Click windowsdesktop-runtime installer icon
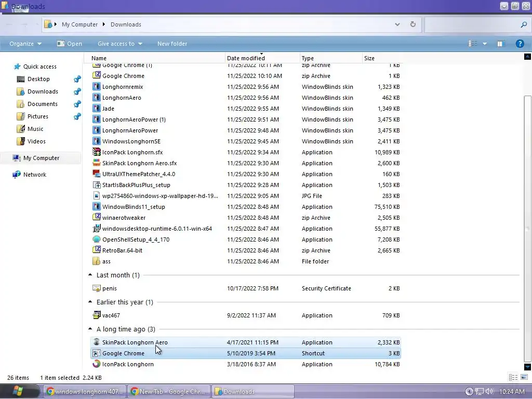The width and height of the screenshot is (532, 399). (x=96, y=229)
